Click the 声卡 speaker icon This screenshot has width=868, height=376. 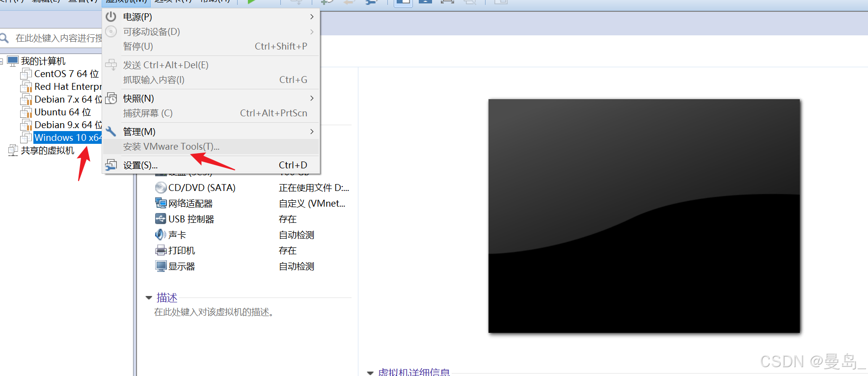point(161,235)
